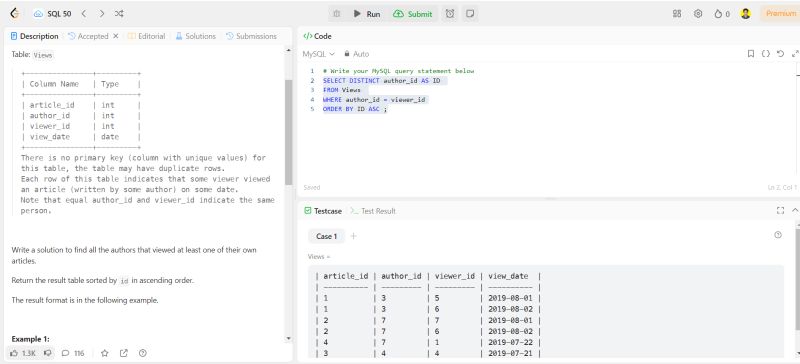Open the notes sticky icon
Image resolution: width=800 pixels, height=364 pixels.
tap(470, 14)
